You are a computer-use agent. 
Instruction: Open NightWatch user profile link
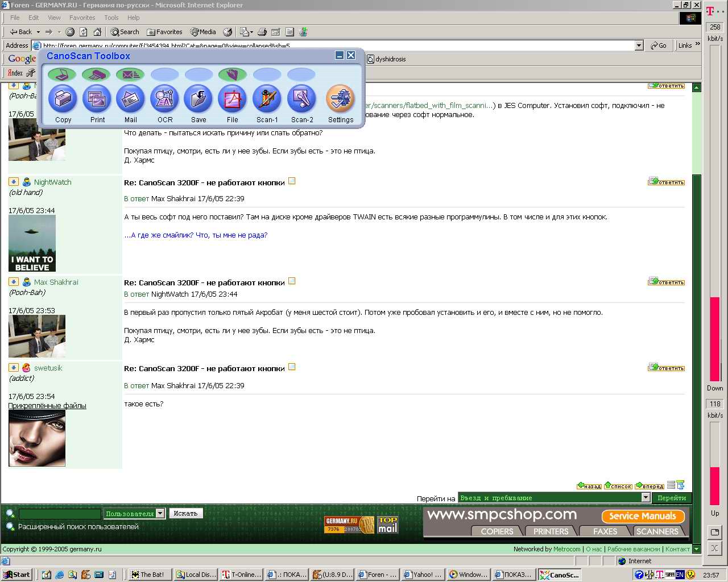point(52,182)
